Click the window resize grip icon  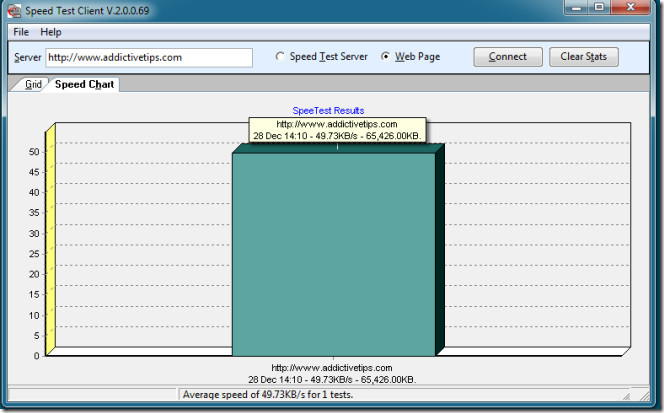645,396
